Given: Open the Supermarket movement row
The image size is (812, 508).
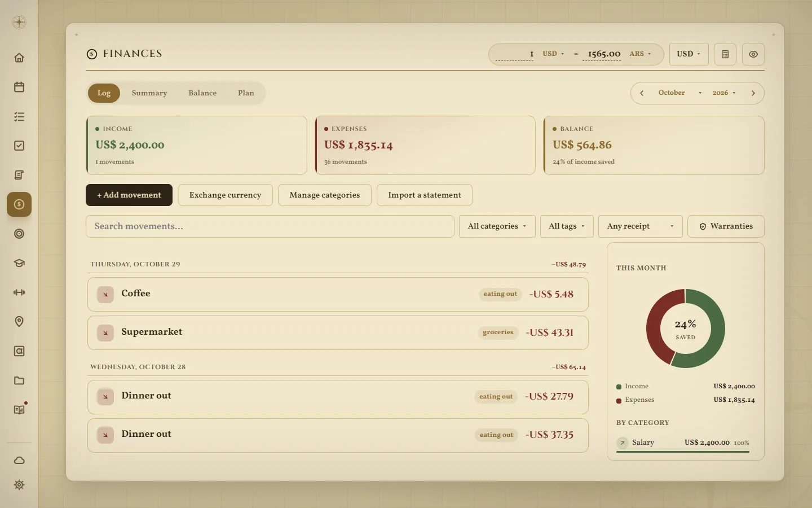Looking at the screenshot, I should click(338, 332).
